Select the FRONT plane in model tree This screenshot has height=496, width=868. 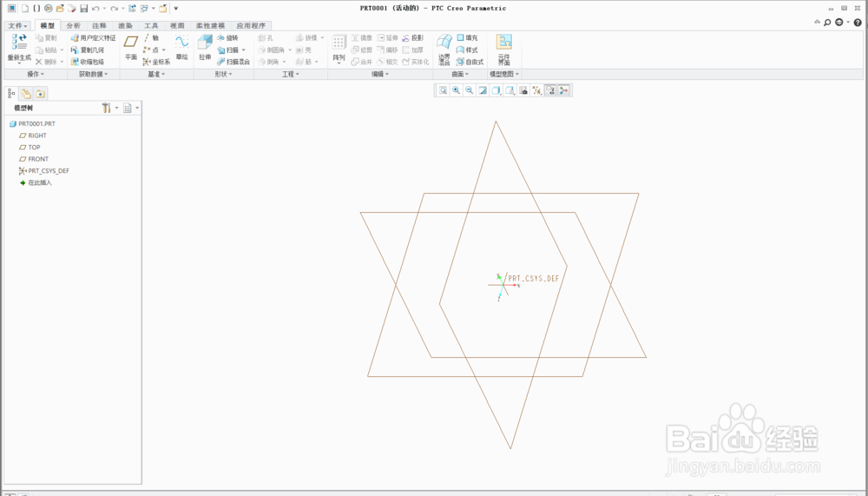click(x=34, y=159)
